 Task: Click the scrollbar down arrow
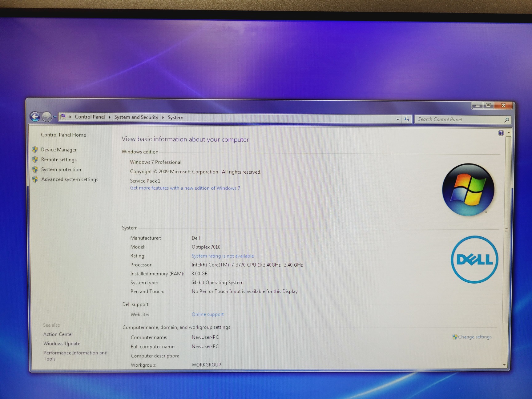click(504, 365)
